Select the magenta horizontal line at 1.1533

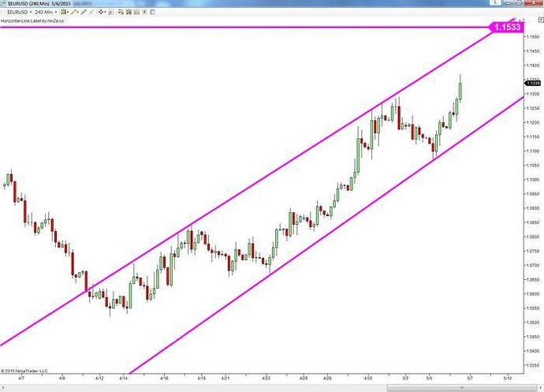click(x=243, y=27)
